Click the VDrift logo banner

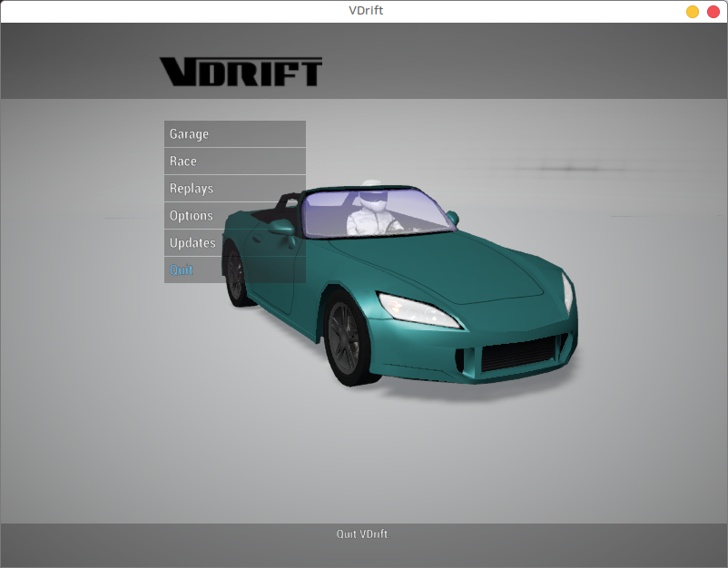click(x=241, y=69)
